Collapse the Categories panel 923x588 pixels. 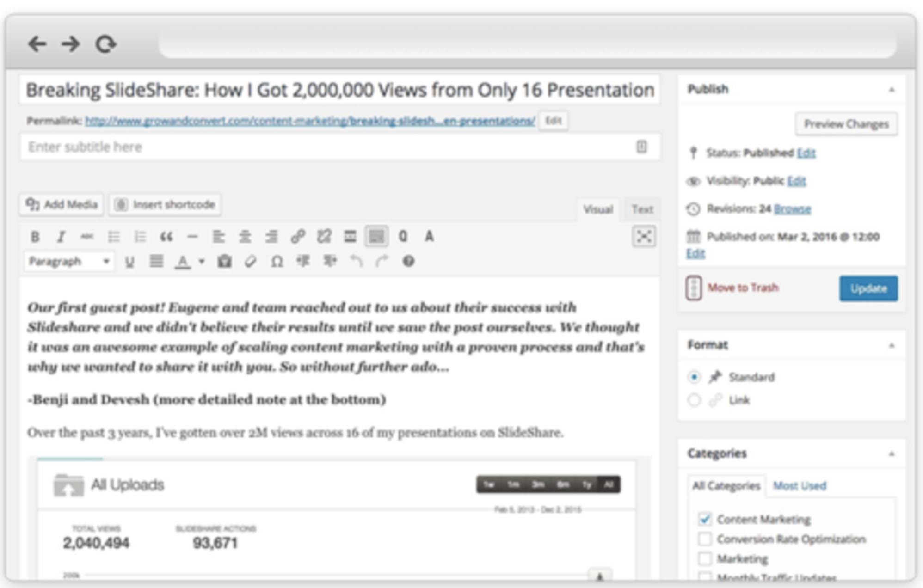(892, 454)
